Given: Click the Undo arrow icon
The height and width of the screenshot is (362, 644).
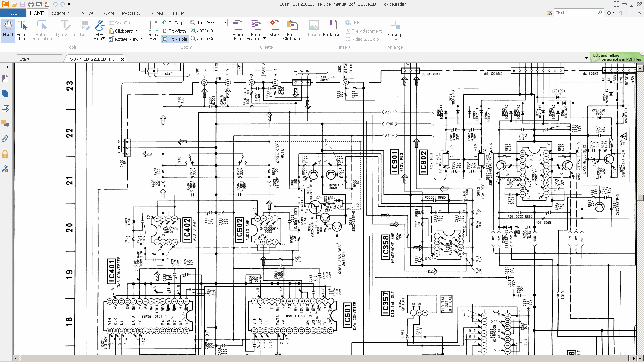Looking at the screenshot, I should pyautogui.click(x=55, y=4).
